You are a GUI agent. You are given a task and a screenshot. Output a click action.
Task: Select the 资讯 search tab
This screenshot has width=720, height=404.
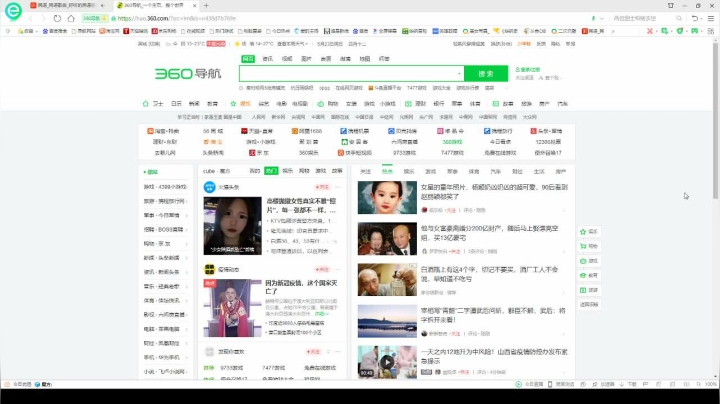coord(267,59)
